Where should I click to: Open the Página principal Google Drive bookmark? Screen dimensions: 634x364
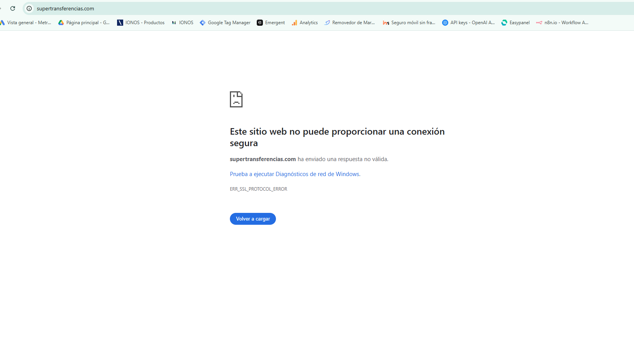click(x=84, y=23)
